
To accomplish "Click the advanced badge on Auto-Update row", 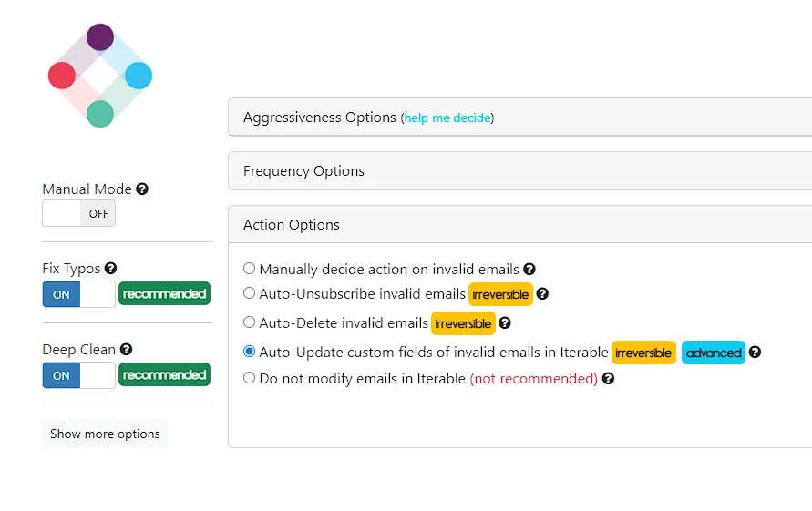I will pyautogui.click(x=713, y=353).
